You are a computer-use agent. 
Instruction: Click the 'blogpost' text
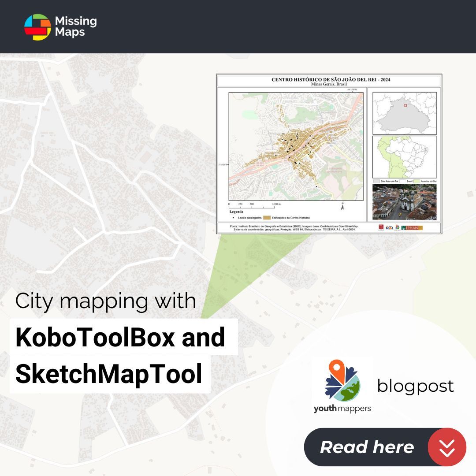pyautogui.click(x=415, y=387)
